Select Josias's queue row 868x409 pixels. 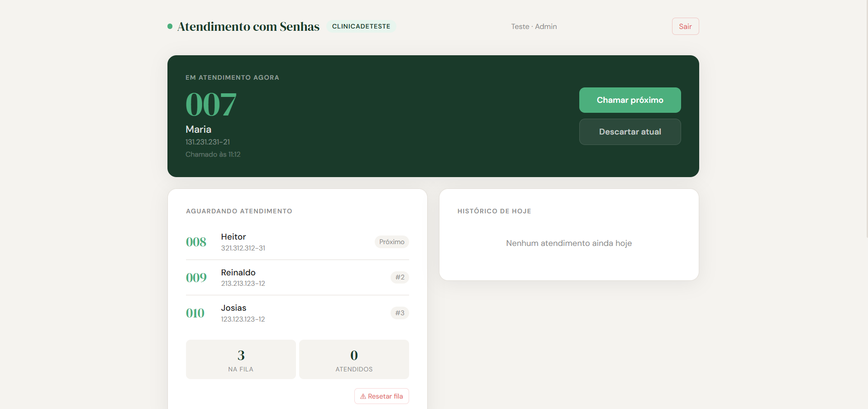click(x=297, y=313)
